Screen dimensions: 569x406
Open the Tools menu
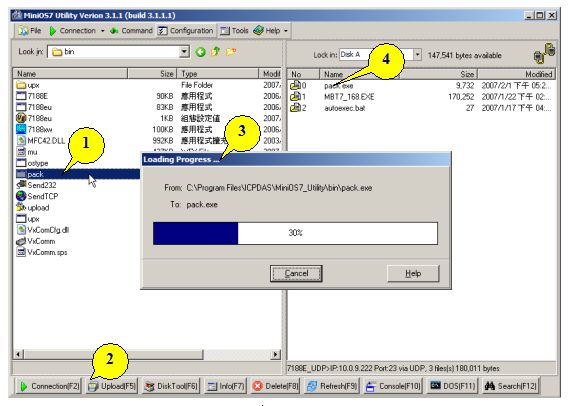234,31
